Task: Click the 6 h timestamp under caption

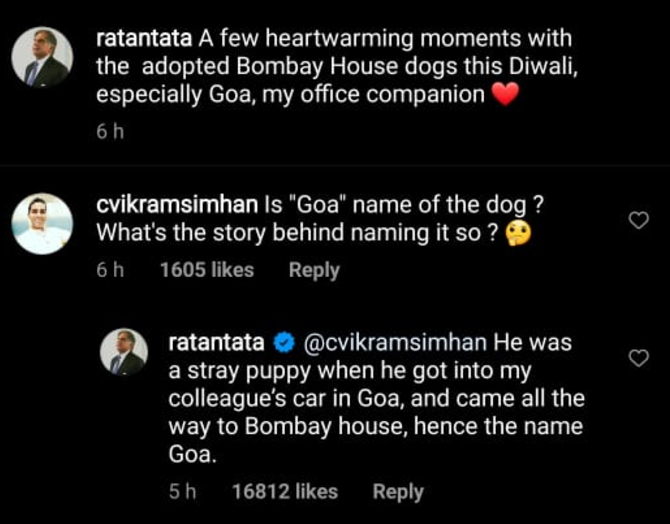Action: click(x=108, y=132)
